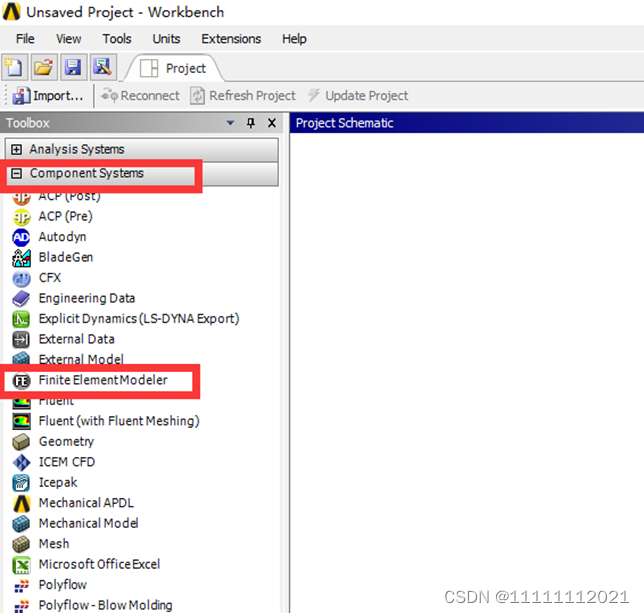Open the Extensions menu
This screenshot has width=644, height=613.
coord(231,39)
